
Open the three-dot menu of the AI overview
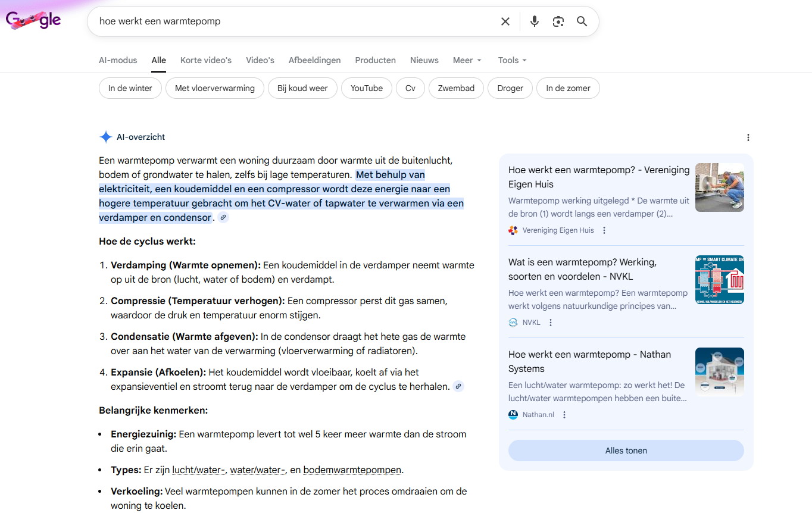click(x=748, y=137)
